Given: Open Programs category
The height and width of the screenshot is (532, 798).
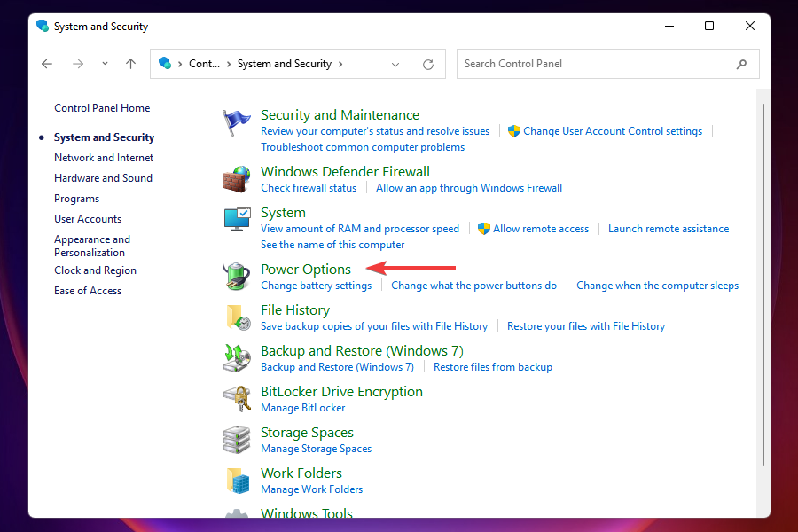Looking at the screenshot, I should coord(77,199).
